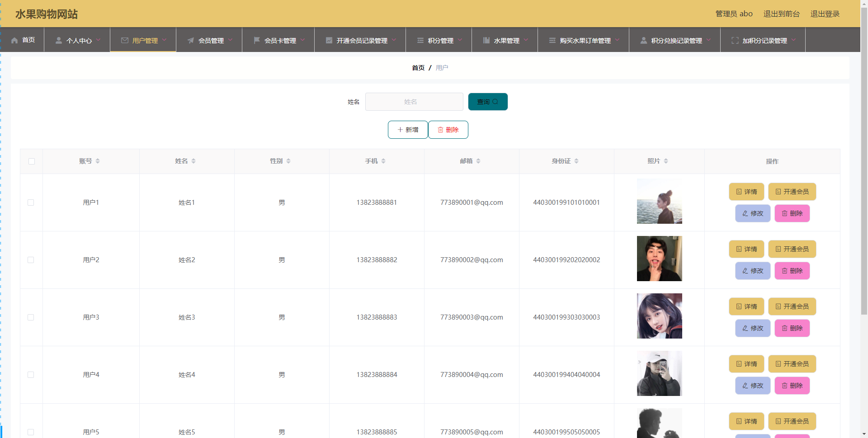This screenshot has width=868, height=438.
Task: Sort the table by 姓名 column arrows
Action: click(193, 161)
